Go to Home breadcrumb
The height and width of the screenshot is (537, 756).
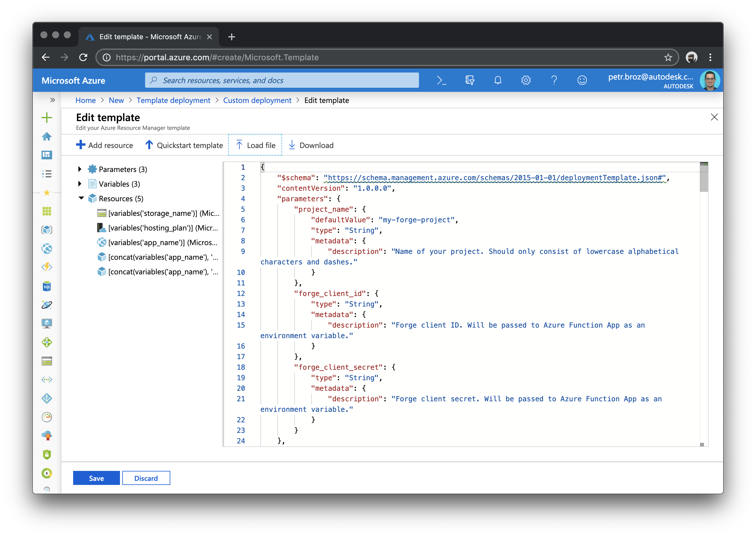click(86, 100)
